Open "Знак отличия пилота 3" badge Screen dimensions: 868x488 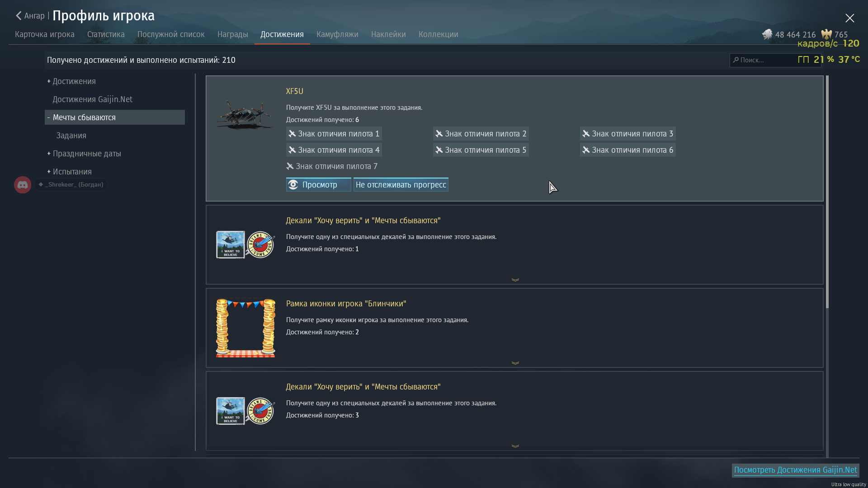(627, 134)
